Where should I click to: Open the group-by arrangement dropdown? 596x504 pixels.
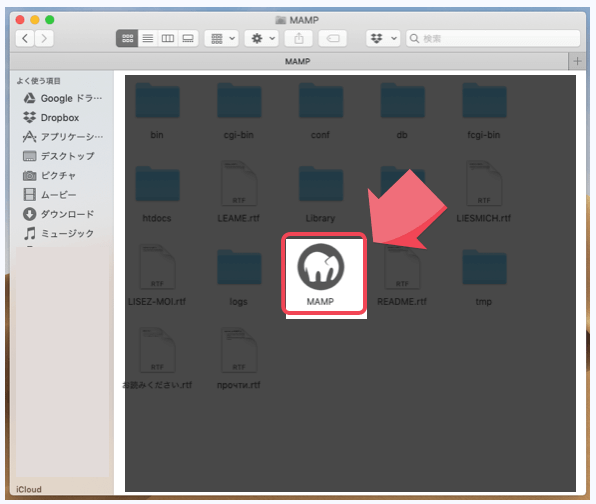click(x=222, y=38)
